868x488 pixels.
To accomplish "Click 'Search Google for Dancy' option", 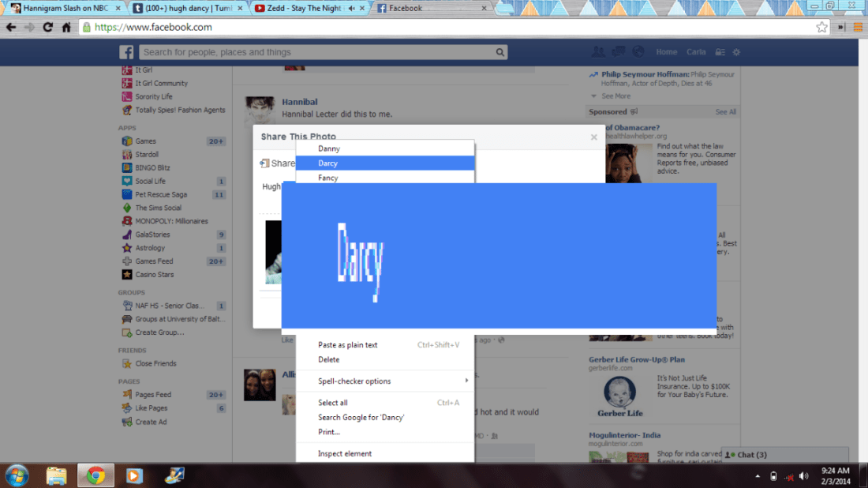I will pyautogui.click(x=361, y=418).
